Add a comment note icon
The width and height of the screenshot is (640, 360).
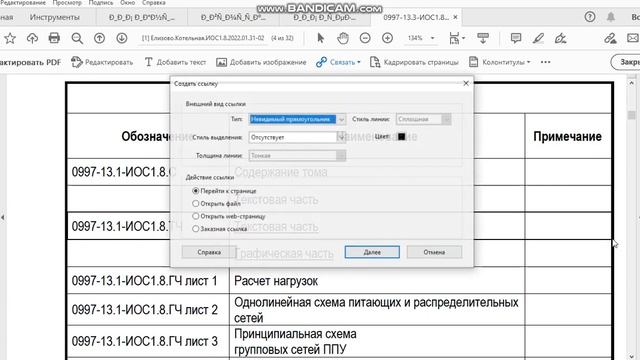[516, 38]
